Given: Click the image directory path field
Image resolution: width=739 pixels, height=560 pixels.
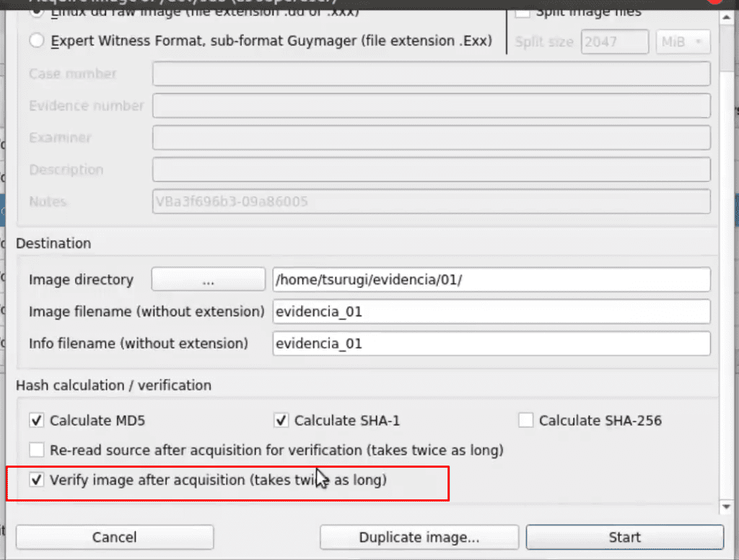Looking at the screenshot, I should [x=491, y=279].
